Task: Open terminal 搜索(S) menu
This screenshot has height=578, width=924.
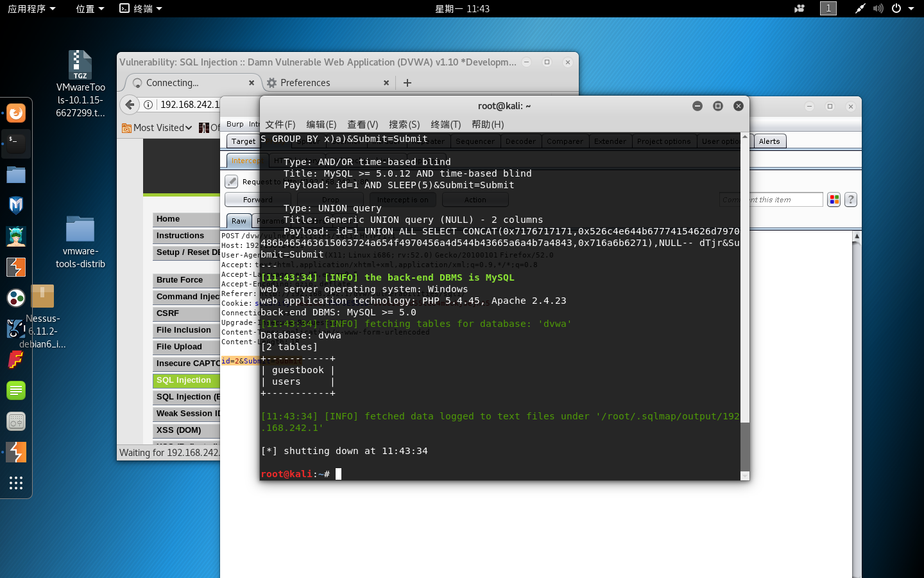Action: coord(404,124)
